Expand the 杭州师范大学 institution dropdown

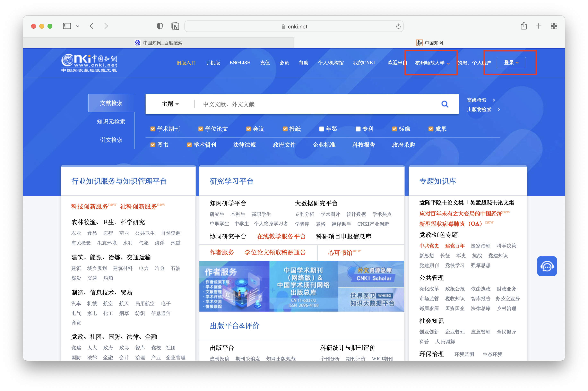click(432, 63)
